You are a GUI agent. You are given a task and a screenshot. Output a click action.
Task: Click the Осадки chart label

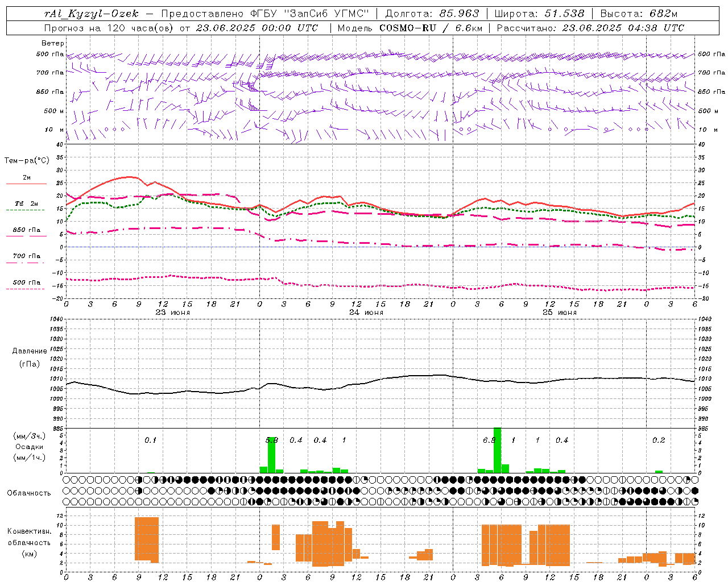tap(30, 447)
